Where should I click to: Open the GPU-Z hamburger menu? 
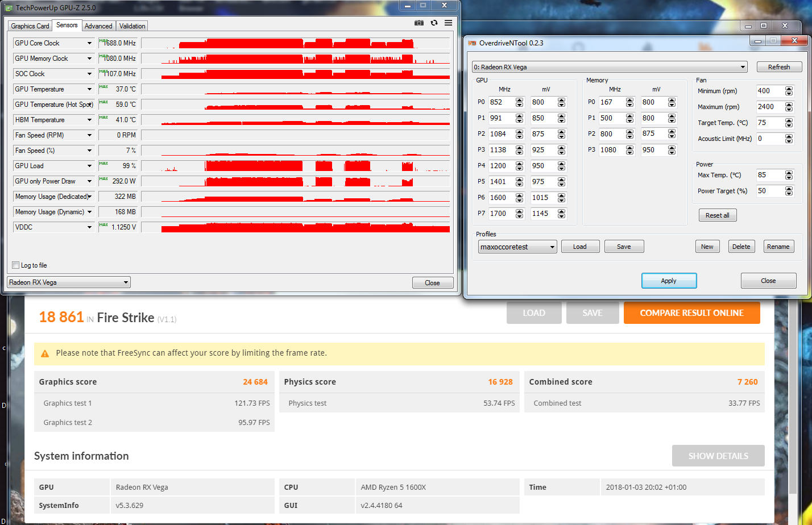tap(449, 23)
